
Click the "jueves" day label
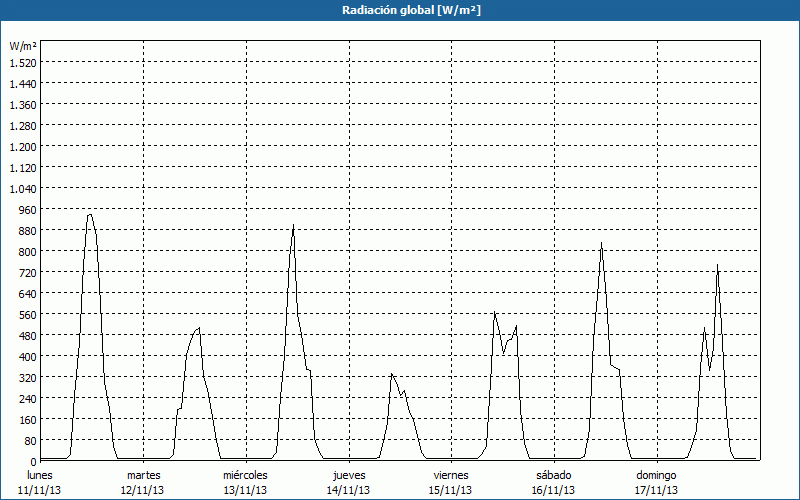(349, 475)
